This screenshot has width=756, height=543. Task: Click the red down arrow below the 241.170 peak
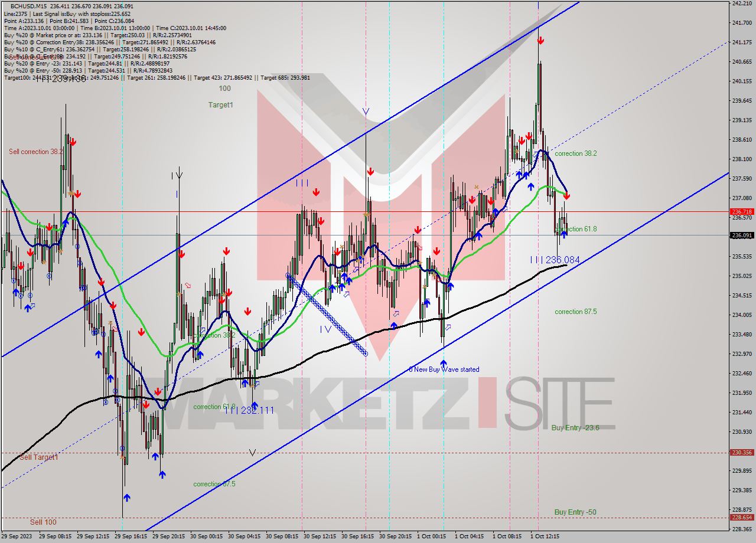pos(540,41)
